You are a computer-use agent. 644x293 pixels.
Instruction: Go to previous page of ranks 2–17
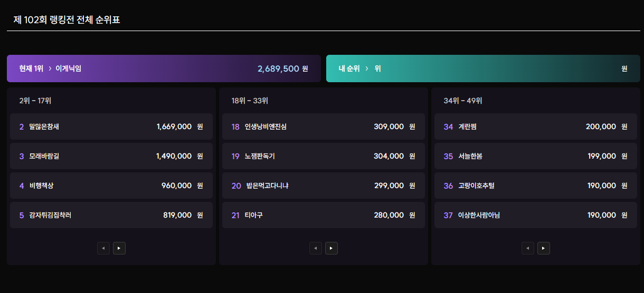pos(103,248)
